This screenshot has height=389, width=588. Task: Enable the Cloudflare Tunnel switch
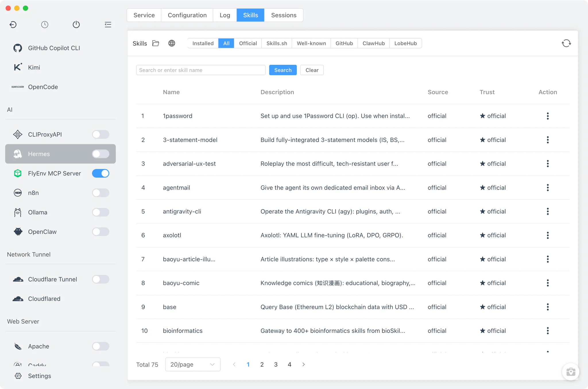[100, 279]
